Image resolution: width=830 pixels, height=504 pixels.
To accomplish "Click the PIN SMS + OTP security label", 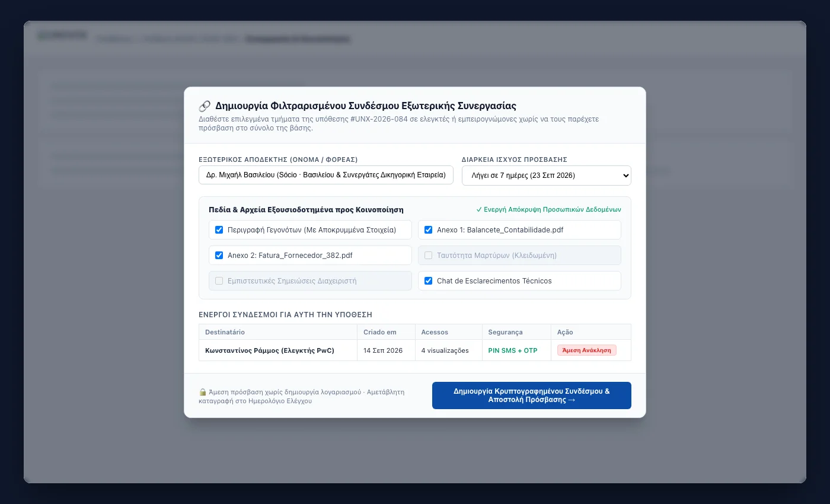I will (x=513, y=350).
